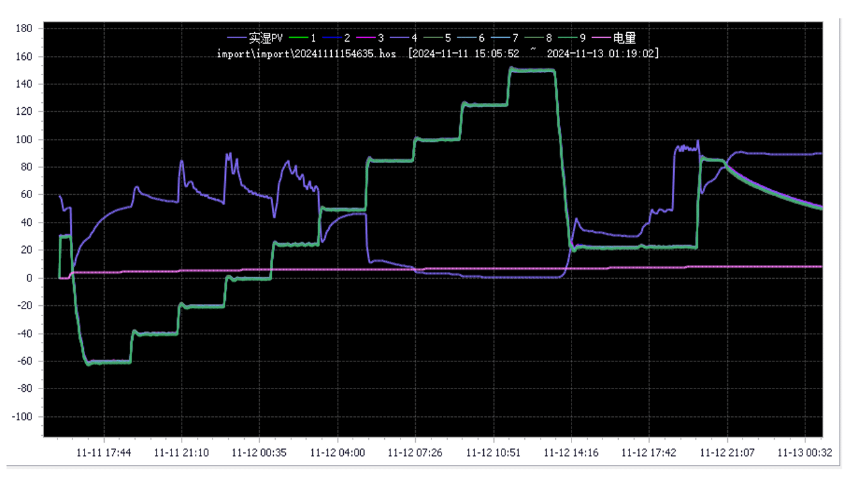This screenshot has width=868, height=492.
Task: Click the 160 value on the Y axis
Action: coord(24,56)
